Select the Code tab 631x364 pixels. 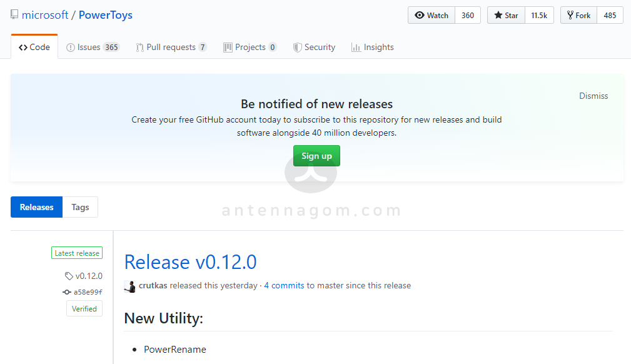tap(34, 47)
